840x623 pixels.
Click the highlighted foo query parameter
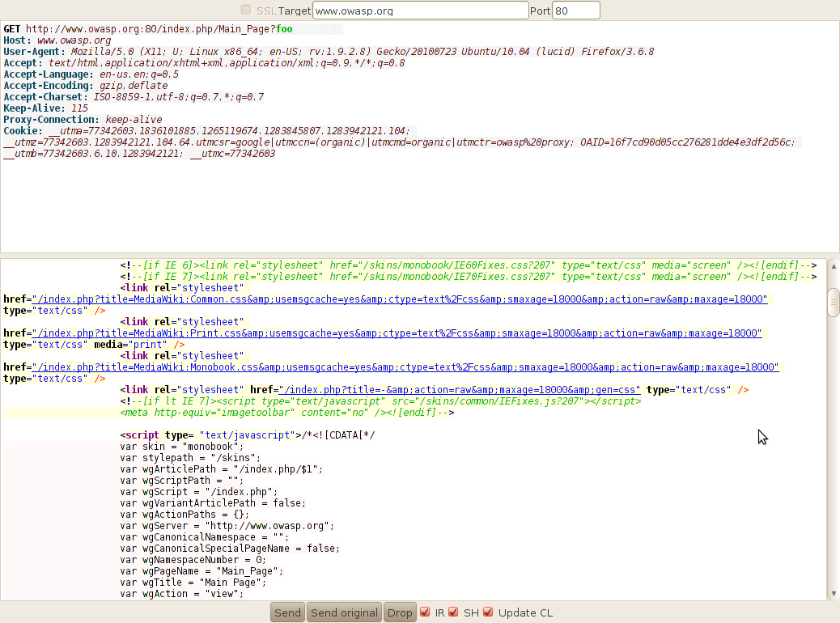(x=283, y=28)
